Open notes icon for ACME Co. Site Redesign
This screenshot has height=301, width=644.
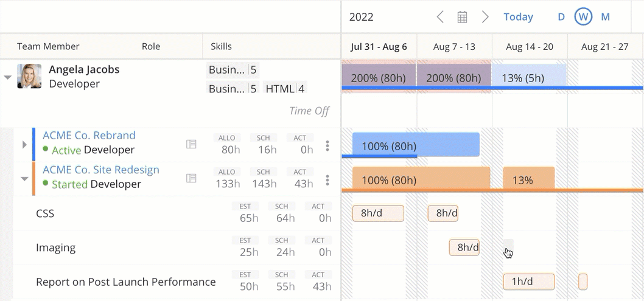click(191, 178)
